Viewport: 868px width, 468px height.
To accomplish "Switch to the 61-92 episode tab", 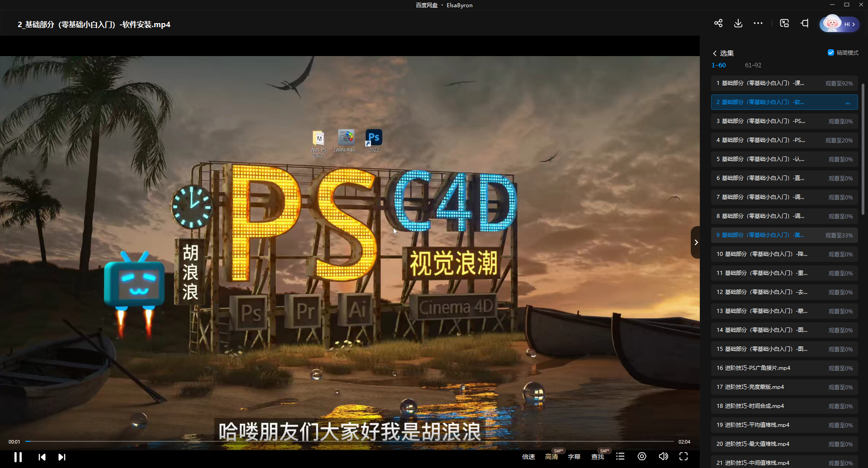I will [753, 65].
